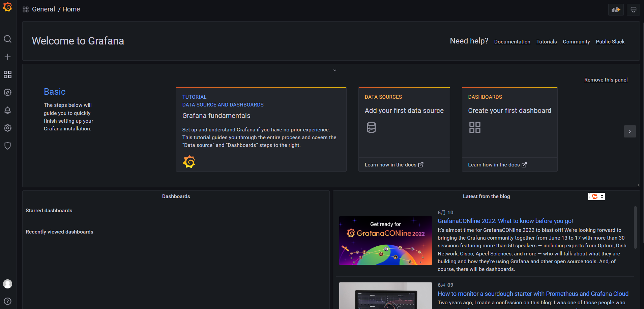The width and height of the screenshot is (644, 309).
Task: Click the blog panel scrollbar
Action: point(635,227)
